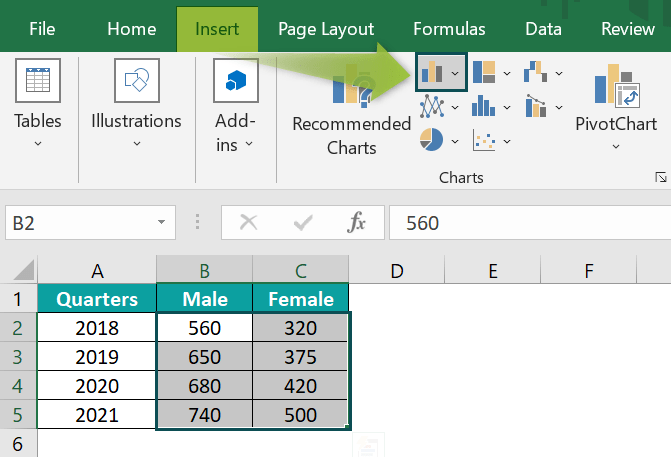671x457 pixels.
Task: Select the cell containing 375
Action: point(301,356)
